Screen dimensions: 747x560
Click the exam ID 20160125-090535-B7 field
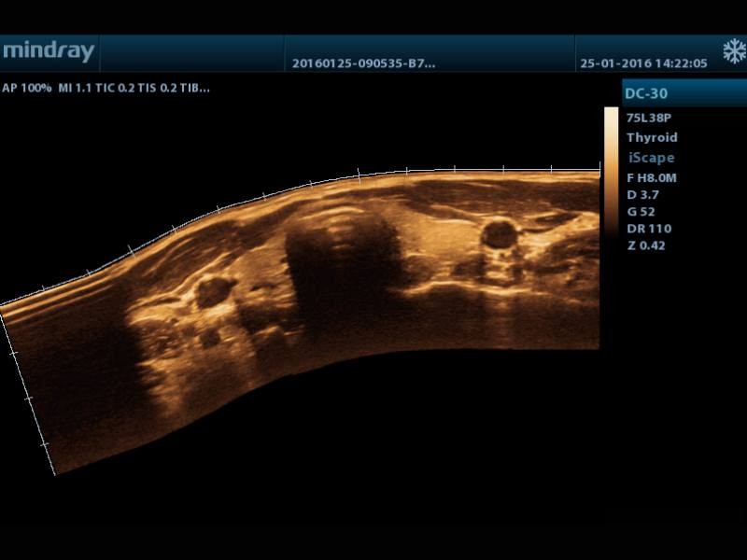coord(363,64)
